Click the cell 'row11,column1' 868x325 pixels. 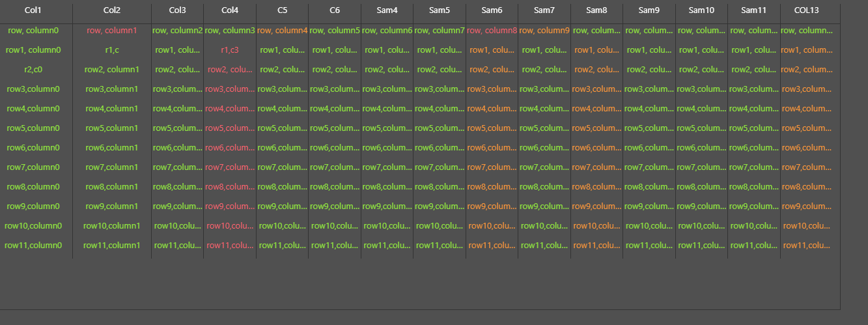pos(112,246)
